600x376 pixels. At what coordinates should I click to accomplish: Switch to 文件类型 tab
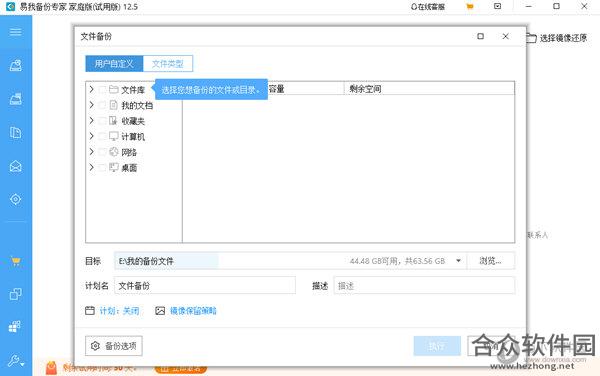[168, 63]
